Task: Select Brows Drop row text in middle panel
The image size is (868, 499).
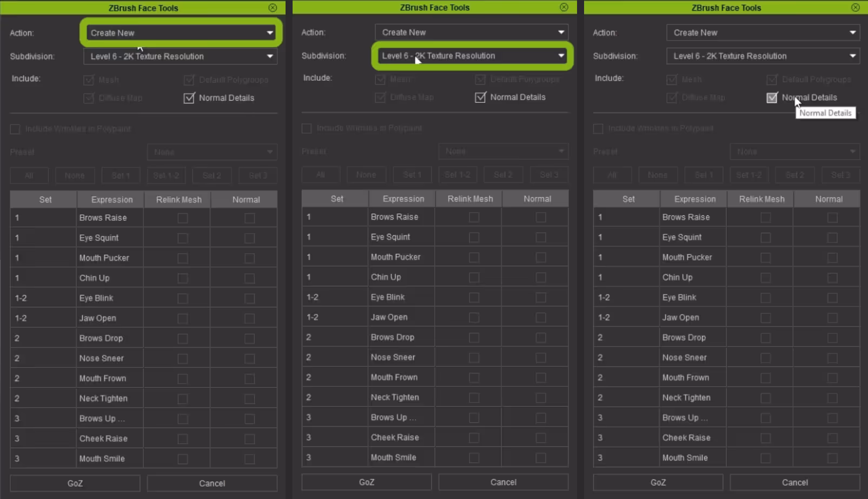Action: click(x=393, y=337)
